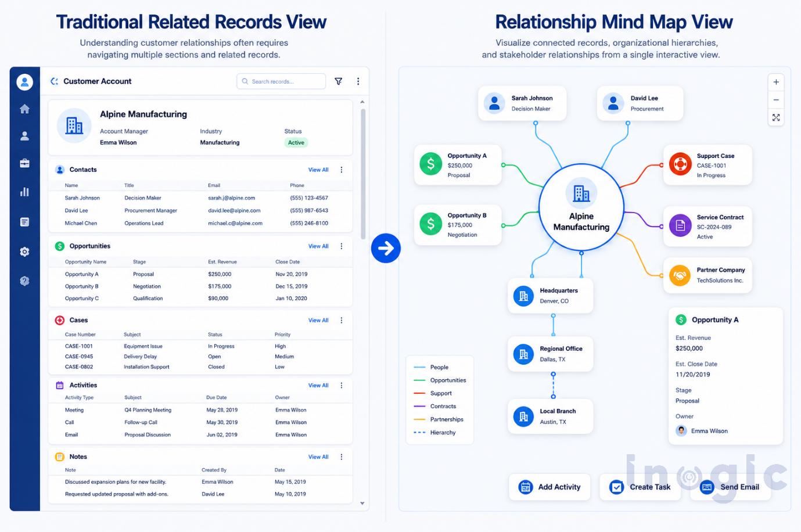The height and width of the screenshot is (532, 801).
Task: Click the Opportunity B dollar icon node
Action: pos(431,224)
